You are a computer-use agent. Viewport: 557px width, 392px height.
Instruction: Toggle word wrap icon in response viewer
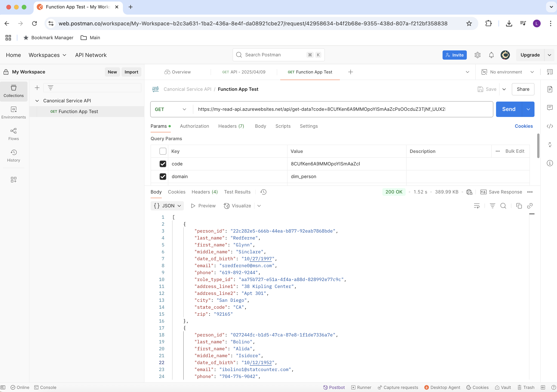476,206
